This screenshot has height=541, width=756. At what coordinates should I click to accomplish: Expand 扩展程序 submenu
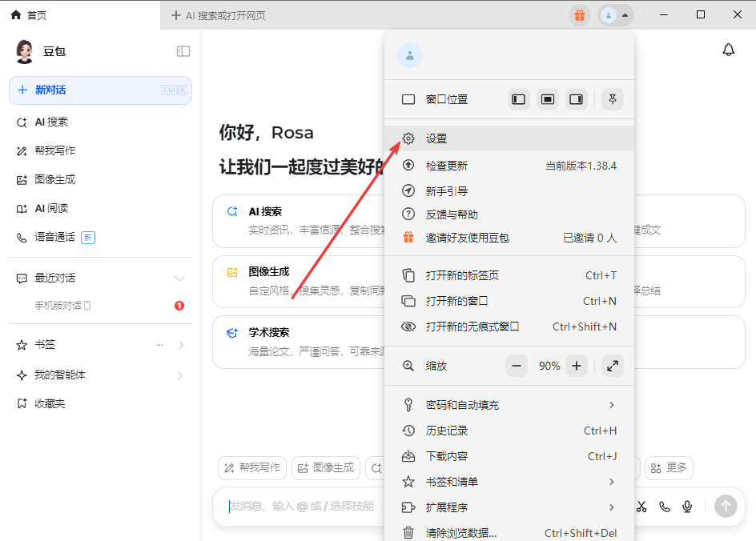(509, 507)
